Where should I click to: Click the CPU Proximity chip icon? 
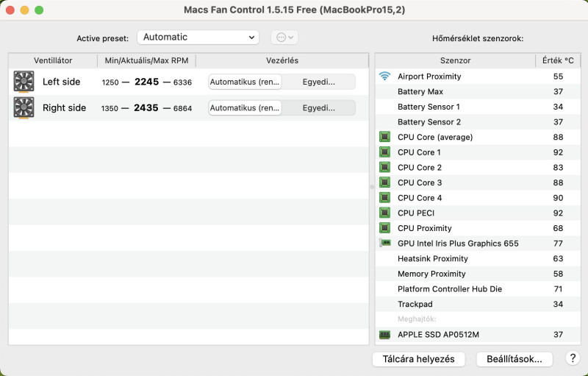[384, 228]
